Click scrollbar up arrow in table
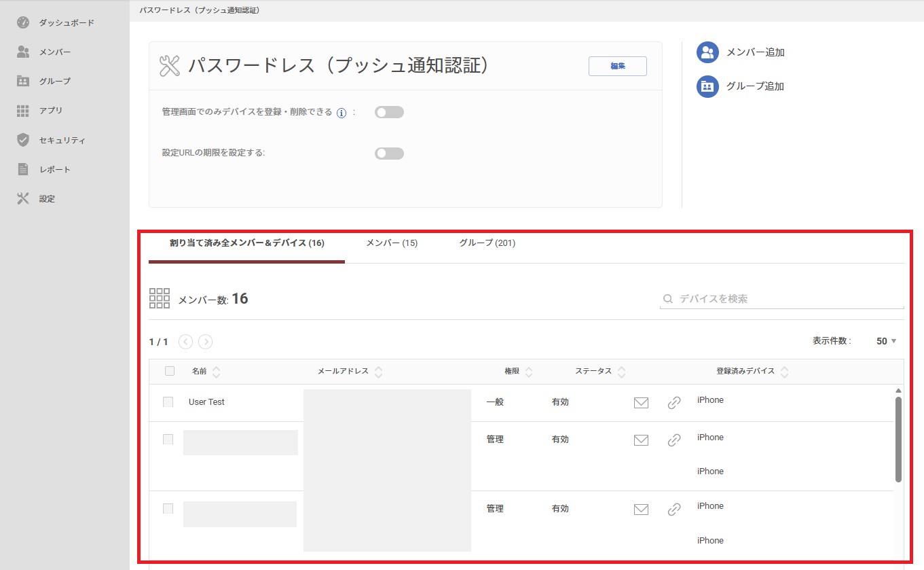 (898, 391)
